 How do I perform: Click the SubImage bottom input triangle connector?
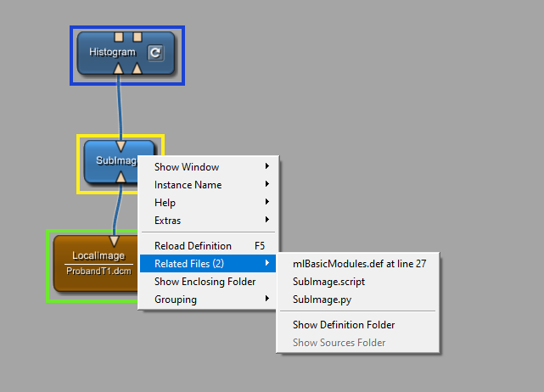pyautogui.click(x=121, y=176)
